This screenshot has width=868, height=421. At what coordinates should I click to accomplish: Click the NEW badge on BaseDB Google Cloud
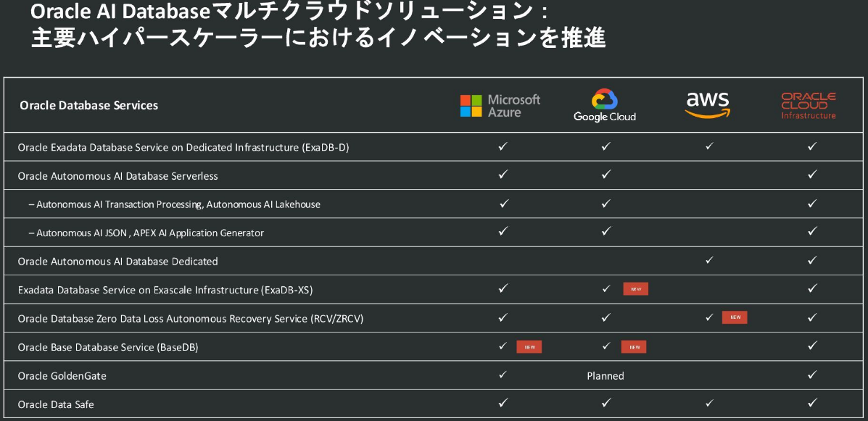click(x=634, y=346)
